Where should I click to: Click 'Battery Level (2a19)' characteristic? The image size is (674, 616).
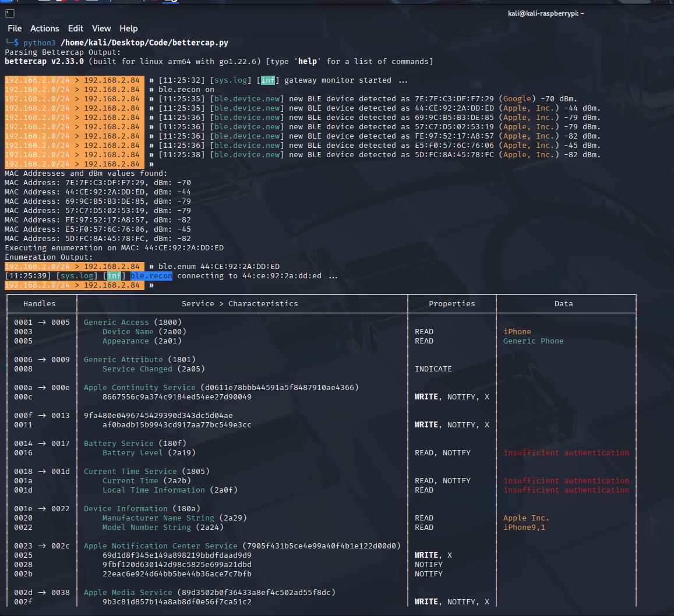click(149, 453)
